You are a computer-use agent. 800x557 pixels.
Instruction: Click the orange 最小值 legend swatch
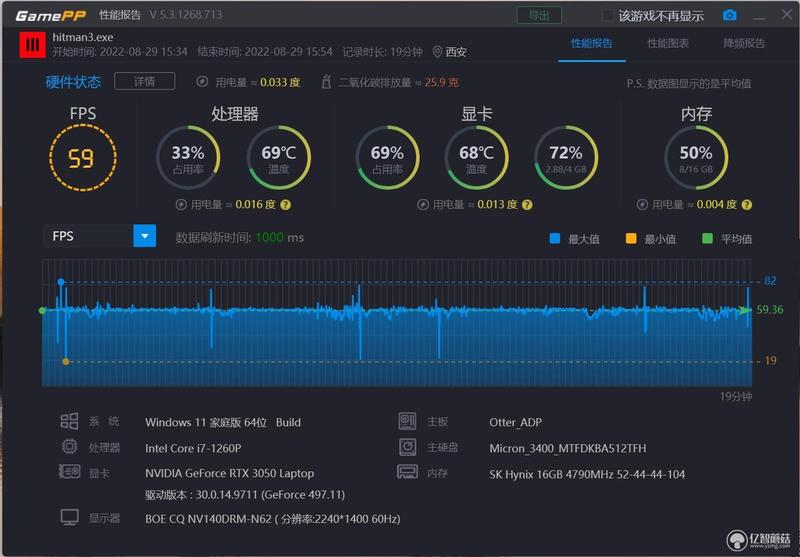tap(631, 238)
